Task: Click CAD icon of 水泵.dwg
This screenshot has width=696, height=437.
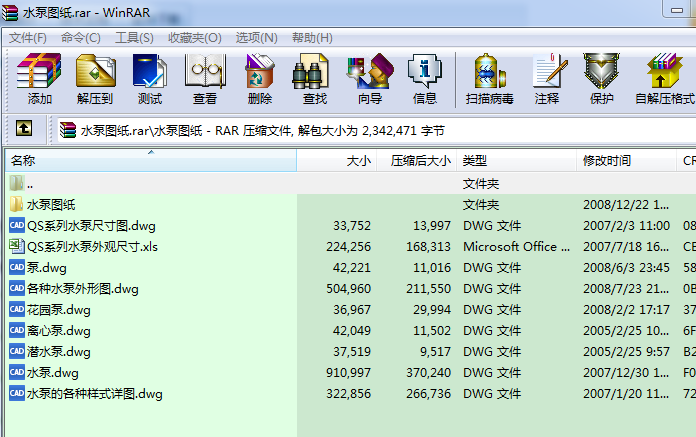Action: coord(16,372)
